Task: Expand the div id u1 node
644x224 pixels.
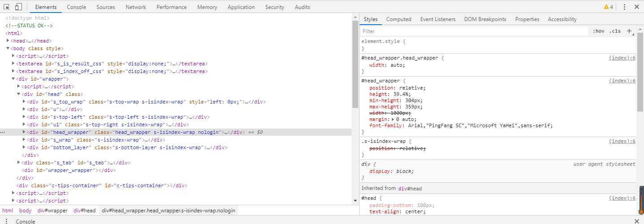Action: tap(24, 125)
